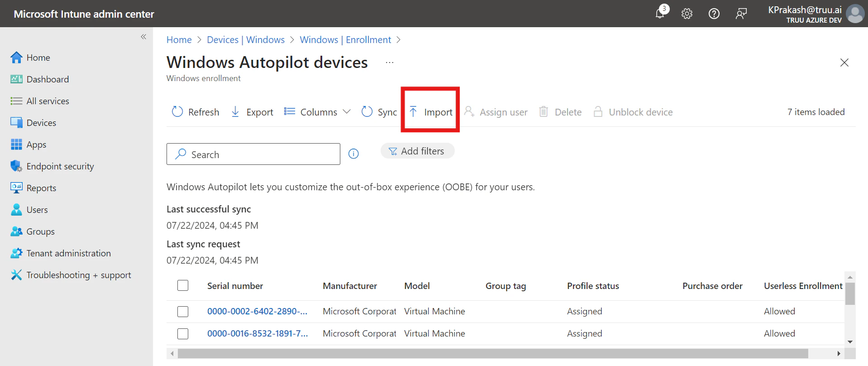The width and height of the screenshot is (868, 366).
Task: Click the Add filters button
Action: pos(417,151)
